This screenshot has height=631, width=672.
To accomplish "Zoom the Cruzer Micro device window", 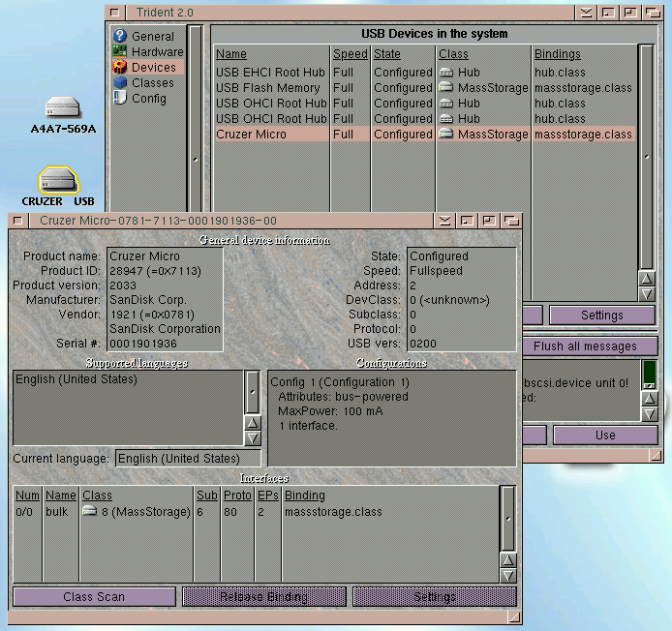I will point(489,221).
